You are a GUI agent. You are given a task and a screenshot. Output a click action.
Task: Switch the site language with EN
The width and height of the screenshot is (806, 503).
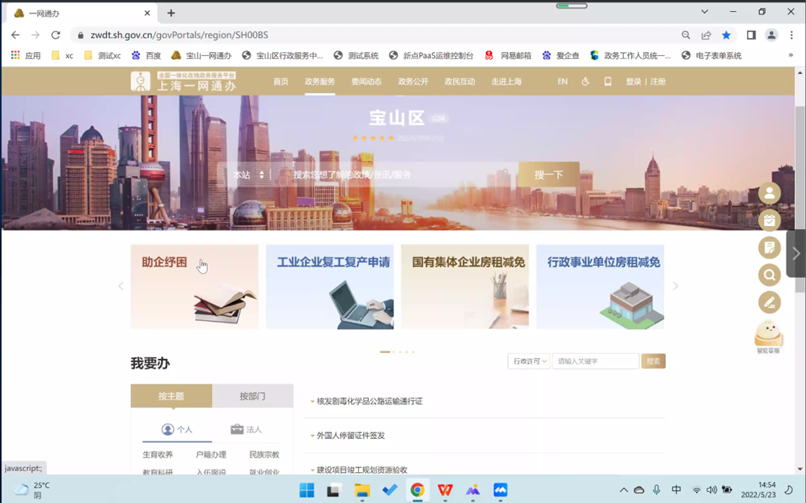562,82
